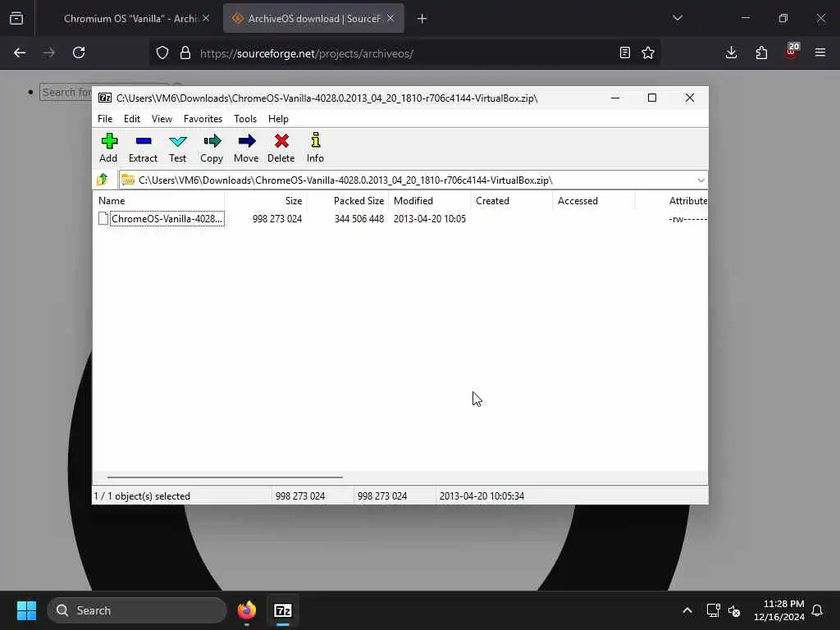Open archive Info from the toolbar
Image resolution: width=840 pixels, height=630 pixels.
pyautogui.click(x=315, y=148)
